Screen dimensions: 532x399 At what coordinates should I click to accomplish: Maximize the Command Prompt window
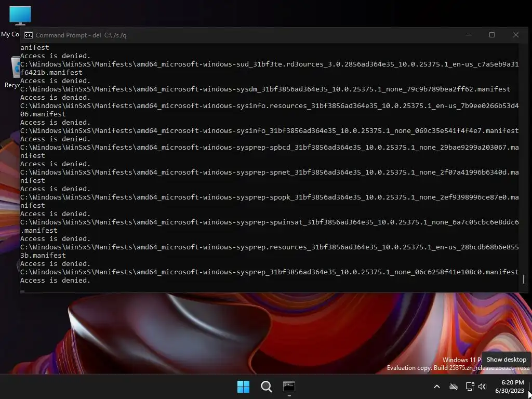pos(492,35)
